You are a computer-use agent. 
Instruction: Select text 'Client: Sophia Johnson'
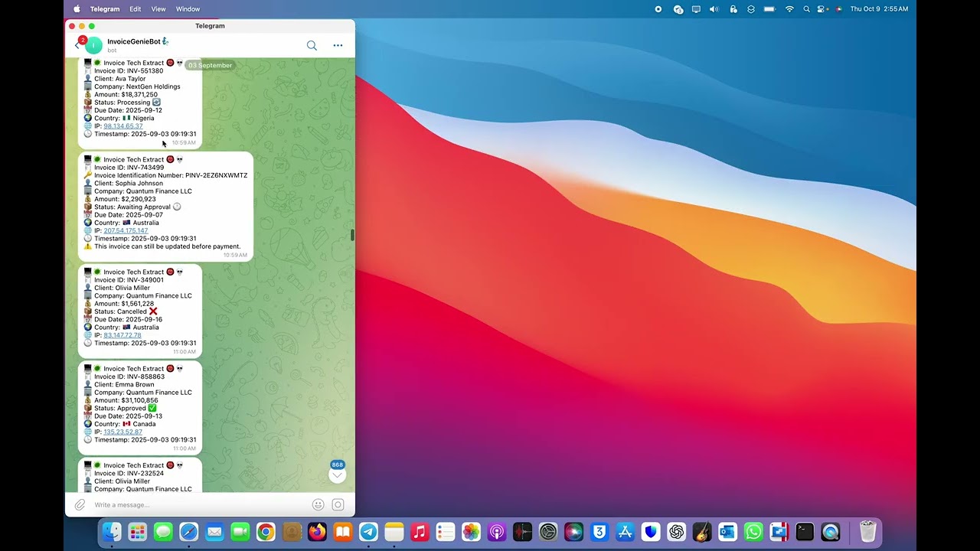tap(129, 184)
